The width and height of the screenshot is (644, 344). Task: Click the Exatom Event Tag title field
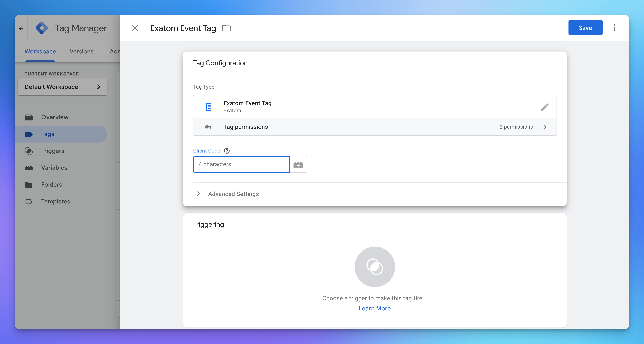[183, 28]
